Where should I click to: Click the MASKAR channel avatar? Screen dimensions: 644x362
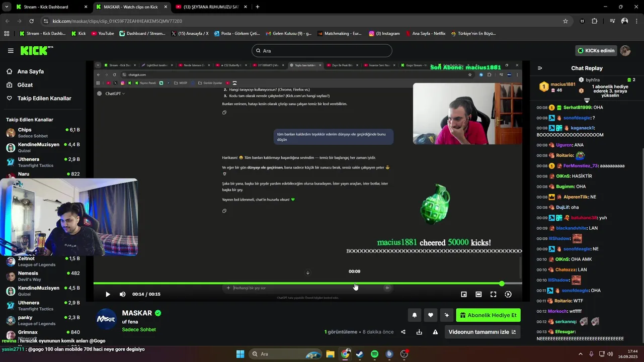point(106,319)
